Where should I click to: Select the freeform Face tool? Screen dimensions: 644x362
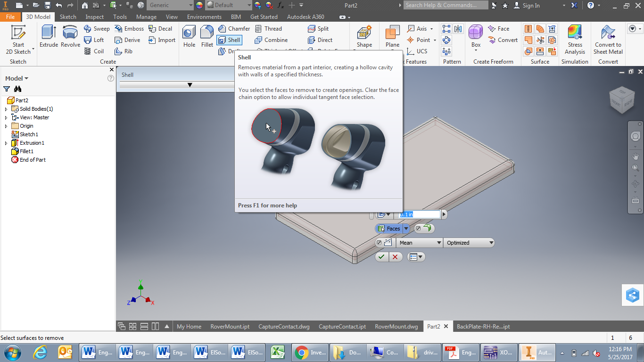(499, 29)
